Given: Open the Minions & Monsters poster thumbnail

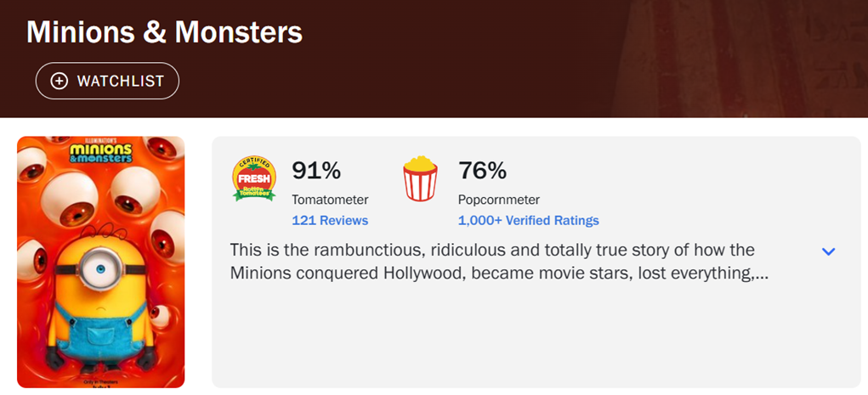Looking at the screenshot, I should [x=101, y=262].
